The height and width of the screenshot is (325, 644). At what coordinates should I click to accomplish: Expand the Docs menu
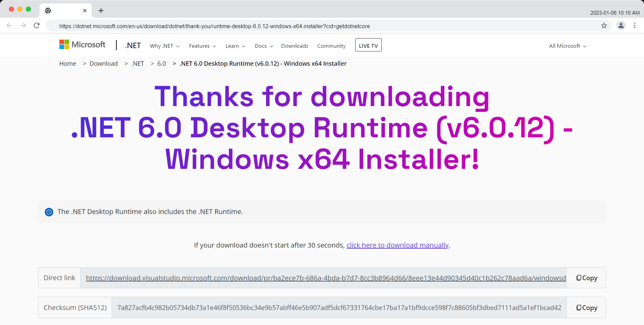[x=264, y=46]
